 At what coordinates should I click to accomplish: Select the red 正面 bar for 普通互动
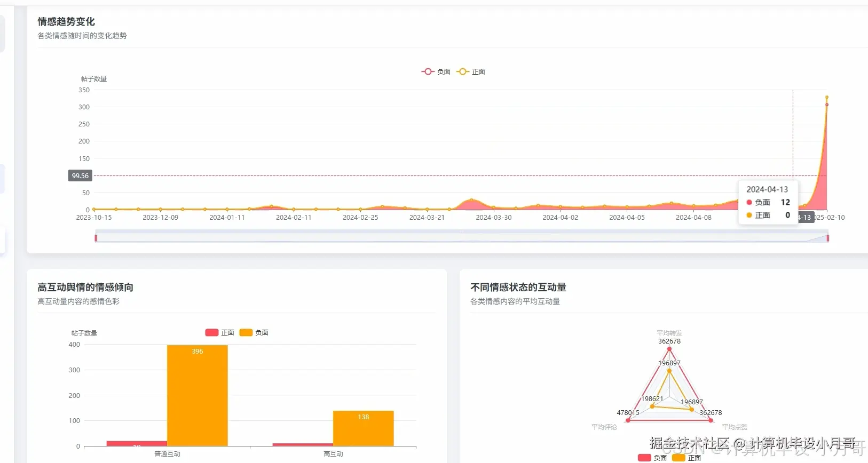pos(137,443)
